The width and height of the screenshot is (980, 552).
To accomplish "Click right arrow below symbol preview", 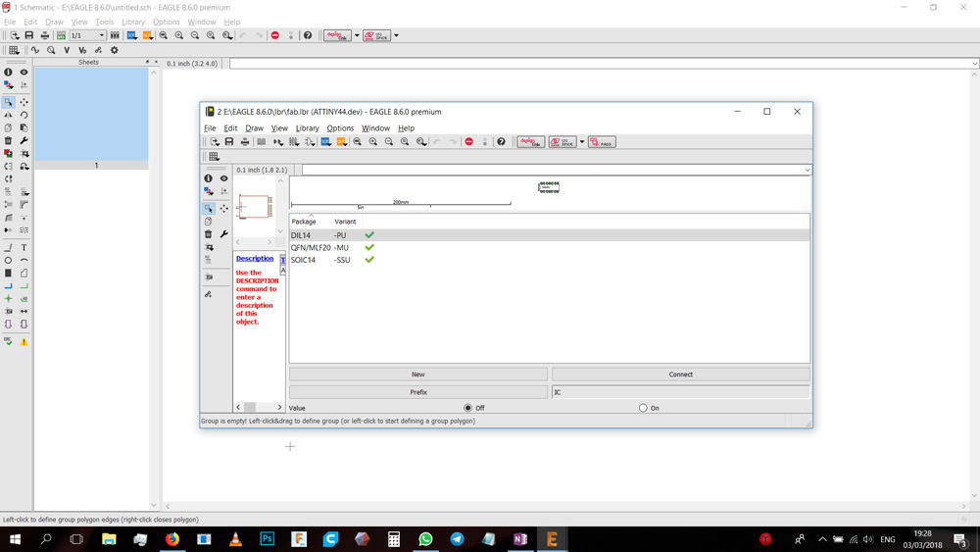I will point(270,242).
